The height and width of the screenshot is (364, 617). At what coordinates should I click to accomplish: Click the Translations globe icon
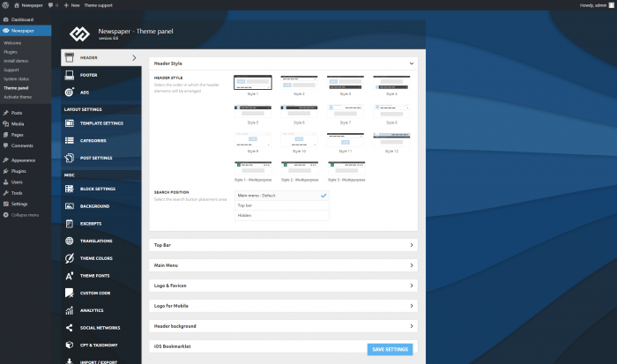click(70, 241)
